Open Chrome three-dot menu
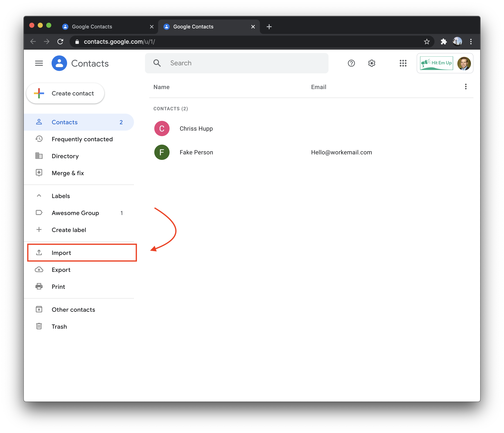504x433 pixels. pyautogui.click(x=471, y=42)
